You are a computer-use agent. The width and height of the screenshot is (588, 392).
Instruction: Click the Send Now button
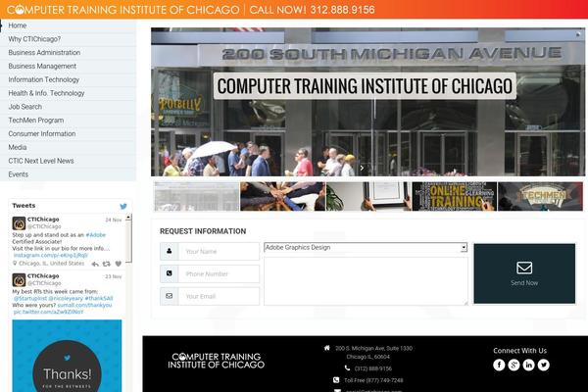click(524, 273)
